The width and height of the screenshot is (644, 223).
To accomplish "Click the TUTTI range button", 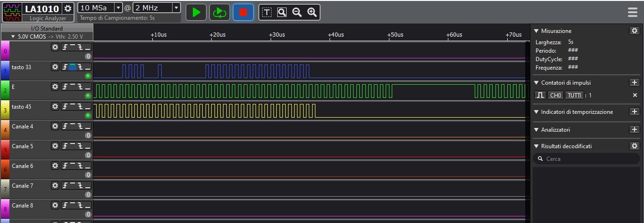I will 574,96.
